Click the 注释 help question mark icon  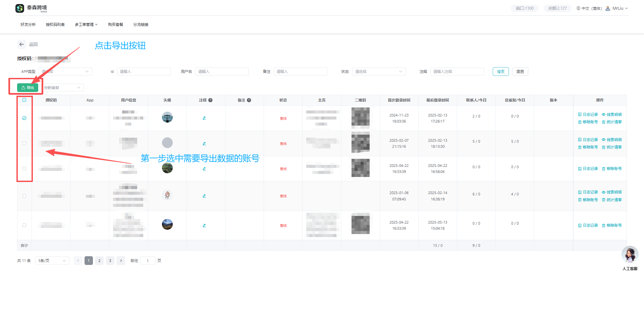click(x=210, y=100)
